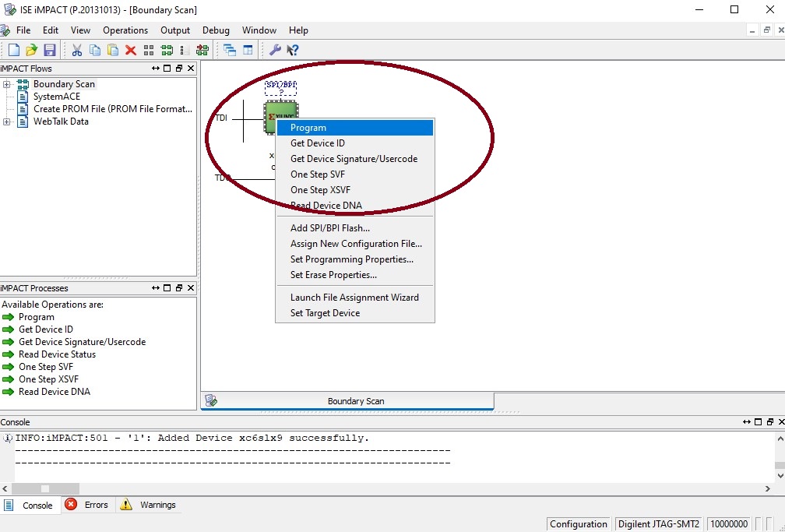Float the iMPACT Flows panel
The image size is (785, 532).
click(x=179, y=68)
